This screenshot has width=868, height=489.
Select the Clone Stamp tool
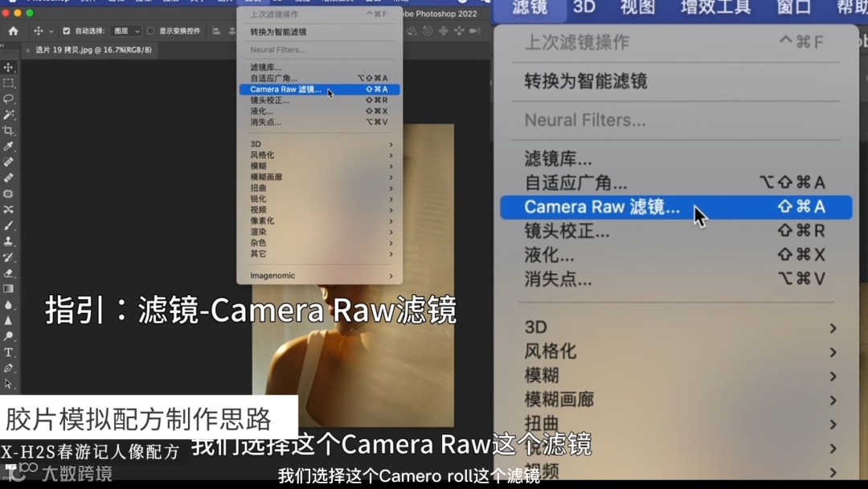tap(8, 241)
